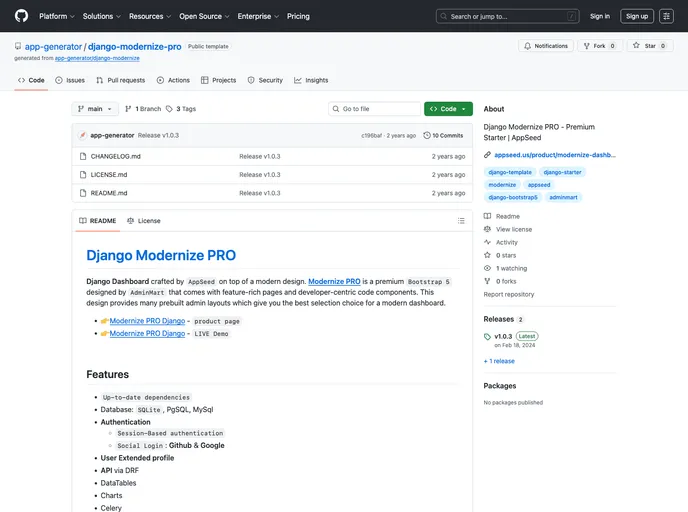Click the book icon next to Readme
Screen dimensions: 688x512
point(487,216)
